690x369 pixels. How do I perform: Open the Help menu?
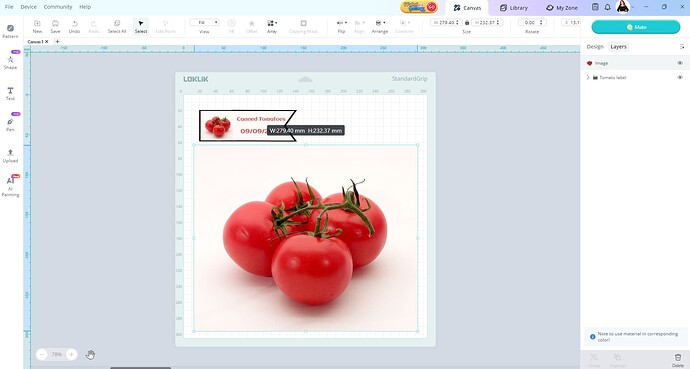point(85,7)
